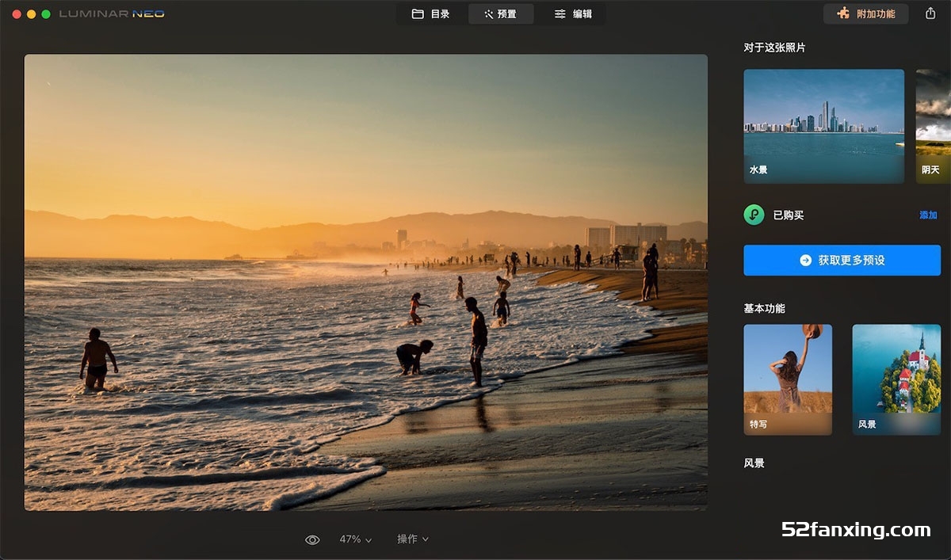Viewport: 951px width, 560px height.
Task: Open the 目录 catalog tab
Action: [430, 13]
